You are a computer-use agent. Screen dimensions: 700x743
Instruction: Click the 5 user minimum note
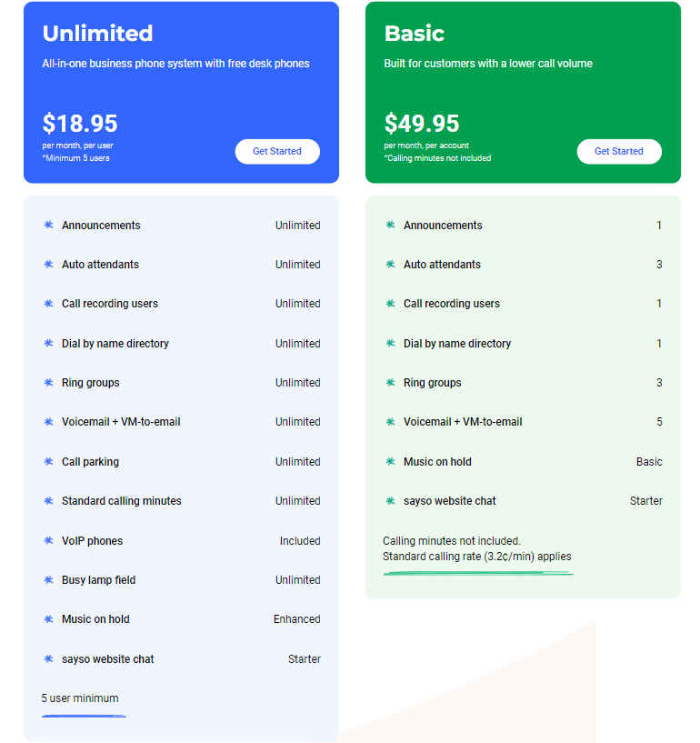click(80, 698)
